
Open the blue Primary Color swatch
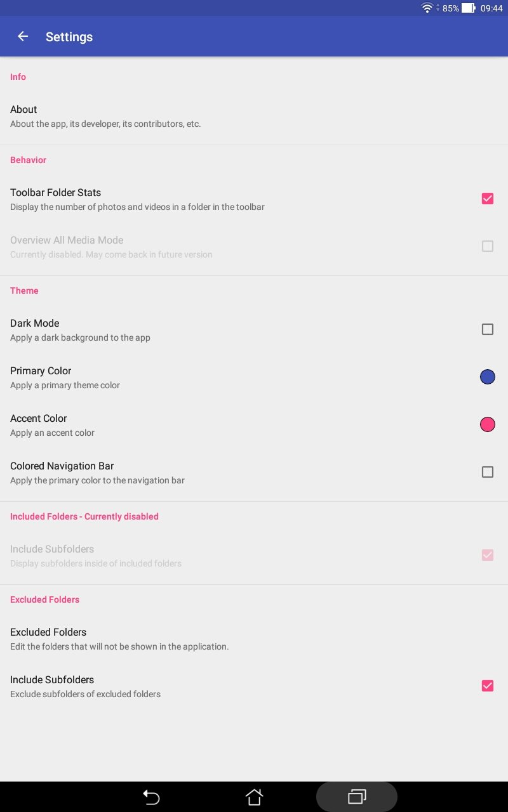click(x=488, y=377)
